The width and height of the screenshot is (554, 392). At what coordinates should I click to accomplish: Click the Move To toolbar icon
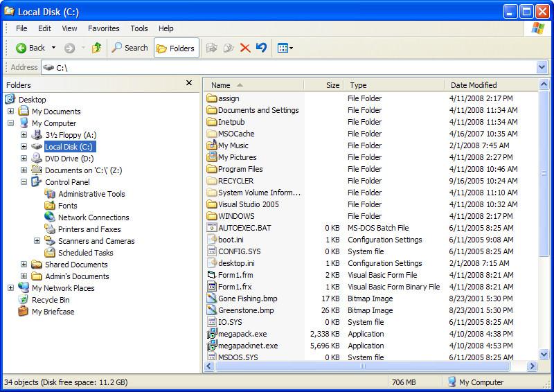pos(212,48)
